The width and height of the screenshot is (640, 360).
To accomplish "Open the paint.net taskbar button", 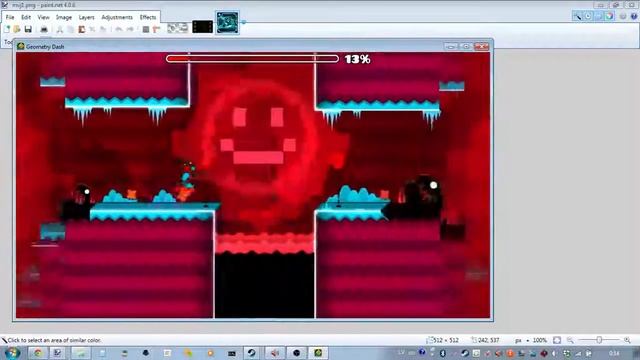I will point(58,353).
